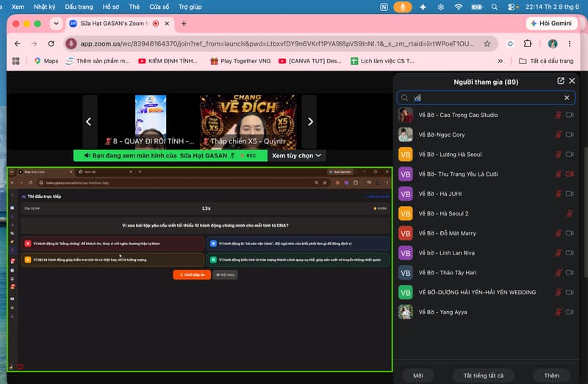Click the site info icon in address bar
Viewport: 588px width, 384px height.
coord(71,44)
